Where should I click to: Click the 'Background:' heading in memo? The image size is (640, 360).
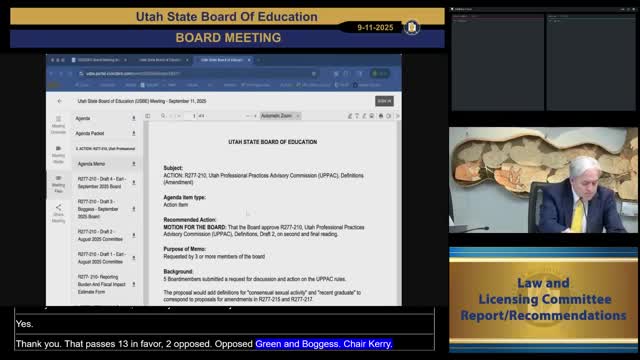[178, 271]
